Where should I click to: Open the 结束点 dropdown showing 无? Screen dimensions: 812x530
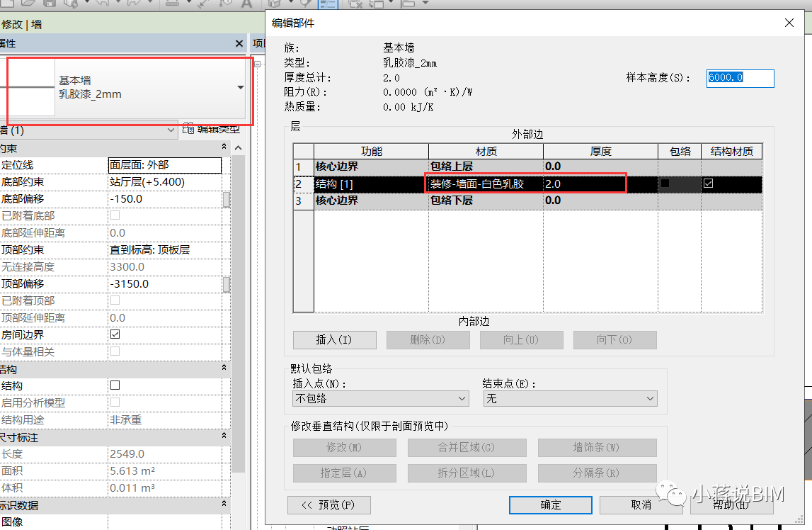click(x=570, y=398)
